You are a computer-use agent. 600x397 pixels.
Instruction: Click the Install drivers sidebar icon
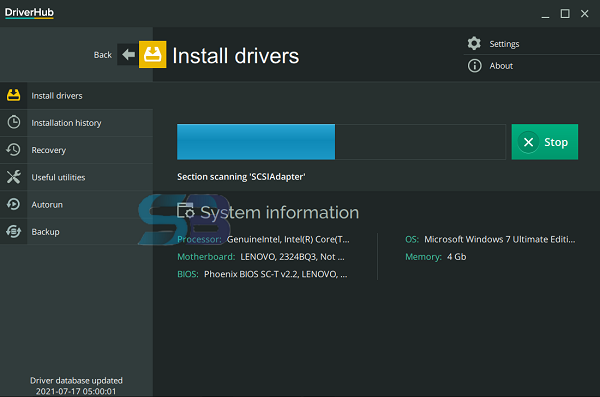click(x=13, y=95)
